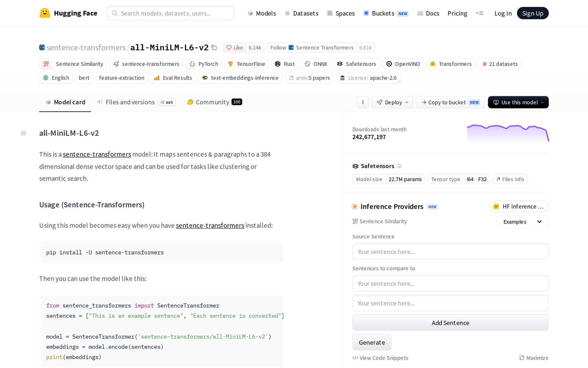The image size is (588, 368).
Task: Open Pricing in the top navigation
Action: (x=457, y=13)
